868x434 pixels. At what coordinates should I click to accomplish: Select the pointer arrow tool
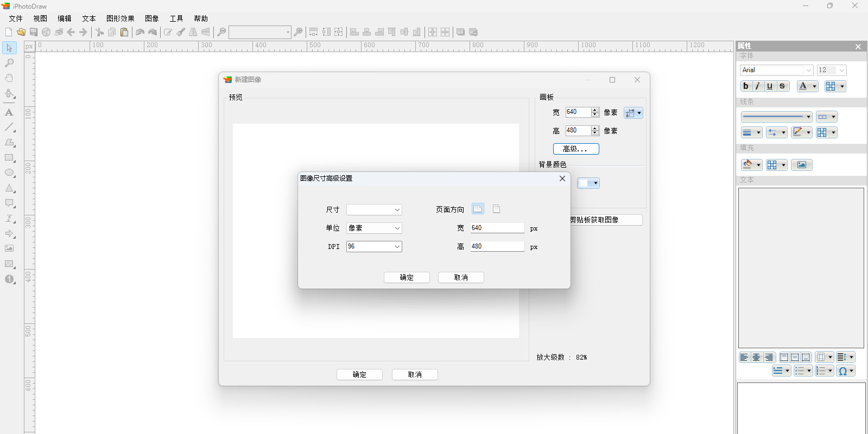tap(9, 48)
